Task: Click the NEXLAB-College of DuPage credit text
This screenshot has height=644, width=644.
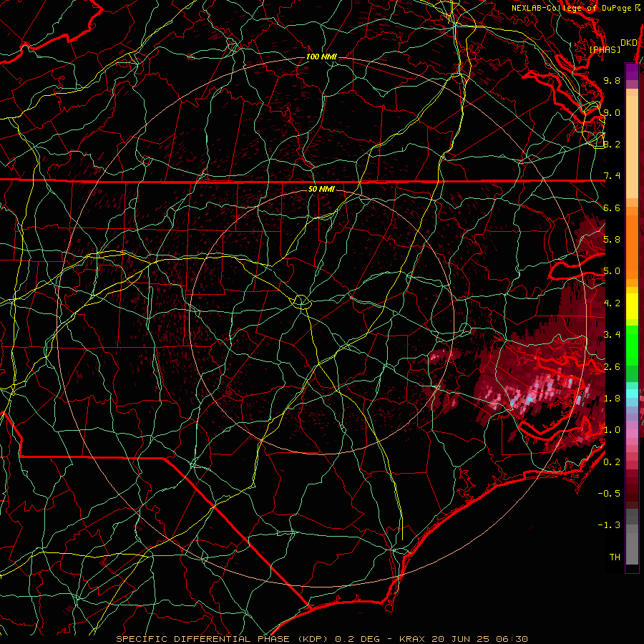Action: point(576,8)
